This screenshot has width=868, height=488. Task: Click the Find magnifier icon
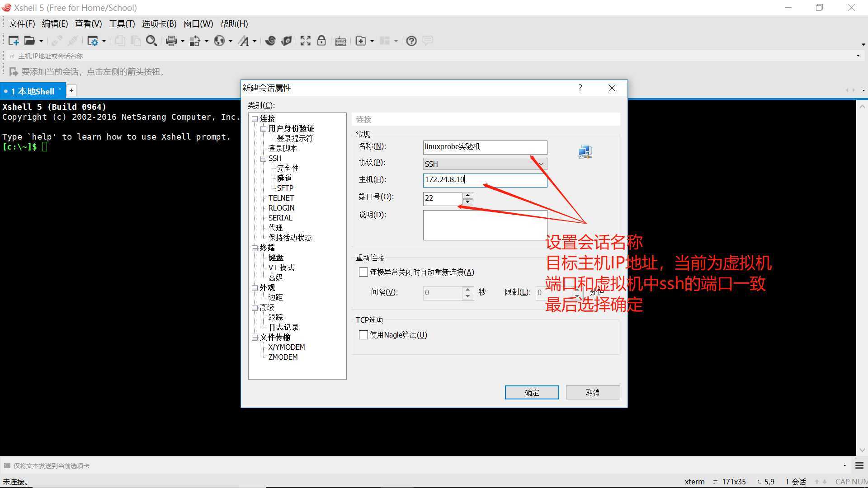coord(151,41)
